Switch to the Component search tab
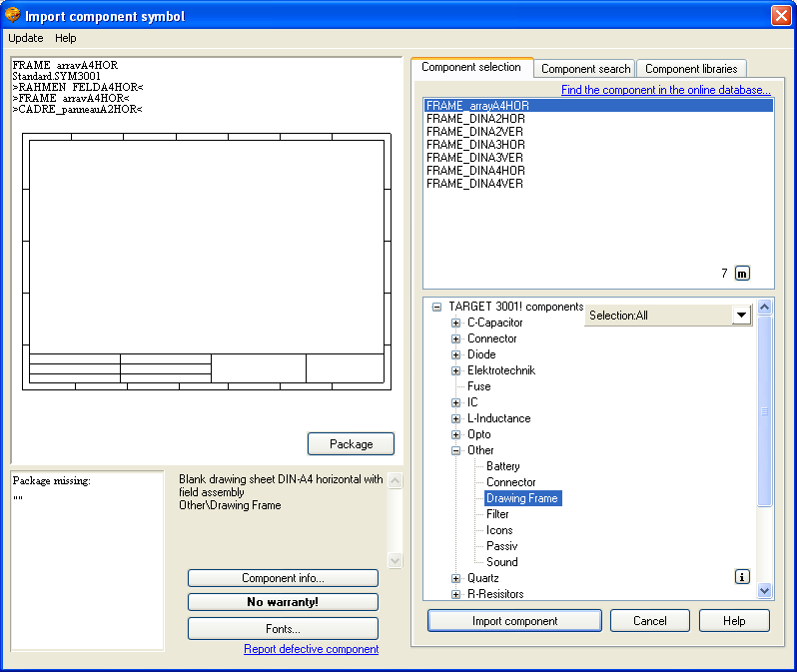The width and height of the screenshot is (797, 672). tap(585, 69)
